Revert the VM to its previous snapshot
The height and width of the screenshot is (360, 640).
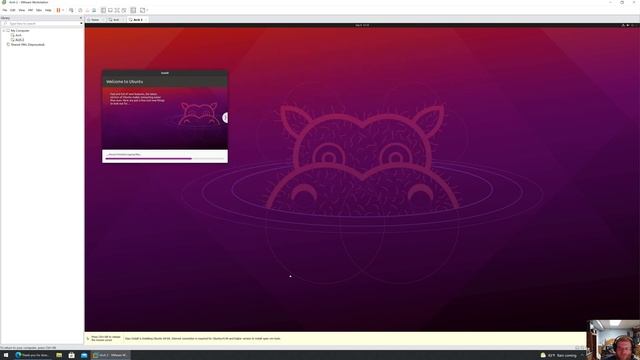pos(87,10)
